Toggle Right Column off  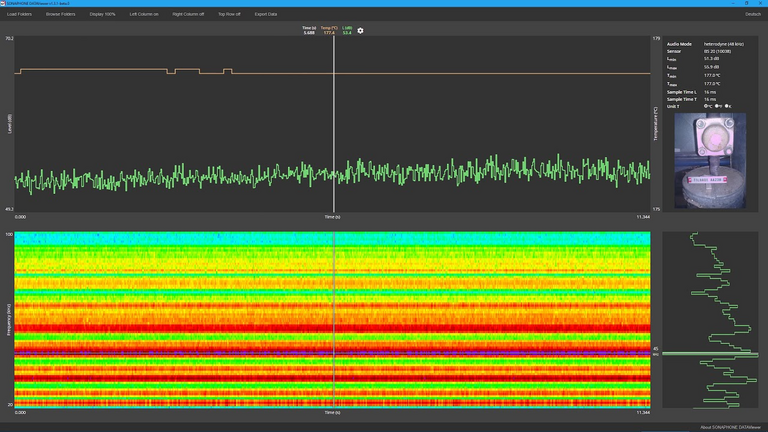click(188, 14)
